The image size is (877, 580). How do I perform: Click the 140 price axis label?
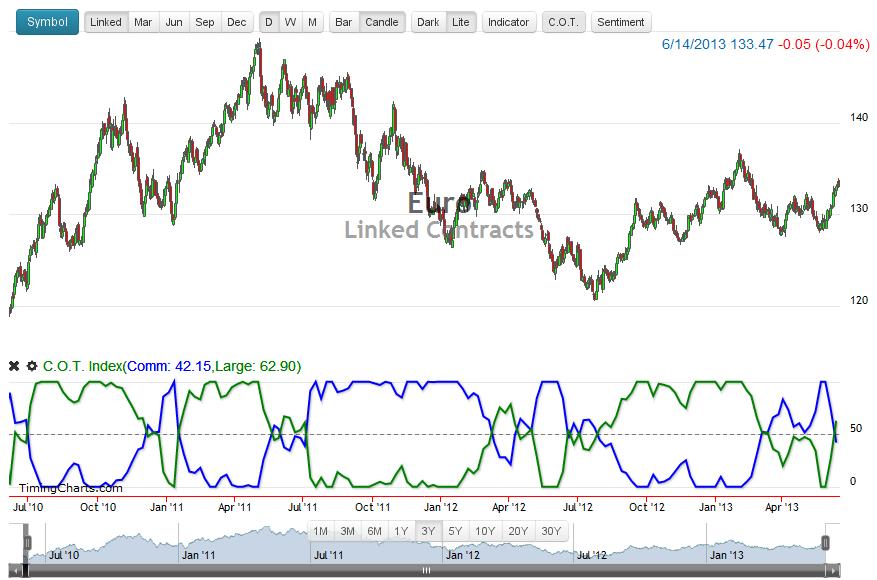(x=859, y=117)
